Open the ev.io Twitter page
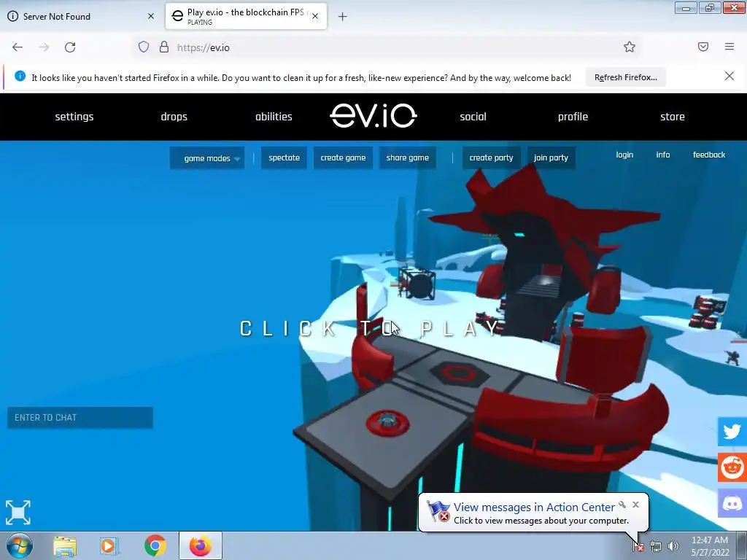Image resolution: width=747 pixels, height=560 pixels. click(732, 432)
